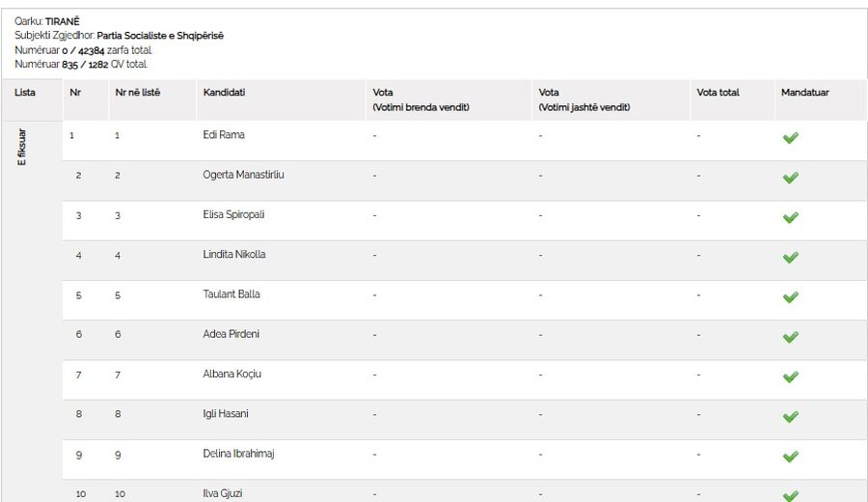This screenshot has height=502, width=868.
Task: Click Edi Rama's green mandate checkmark
Action: pos(791,137)
